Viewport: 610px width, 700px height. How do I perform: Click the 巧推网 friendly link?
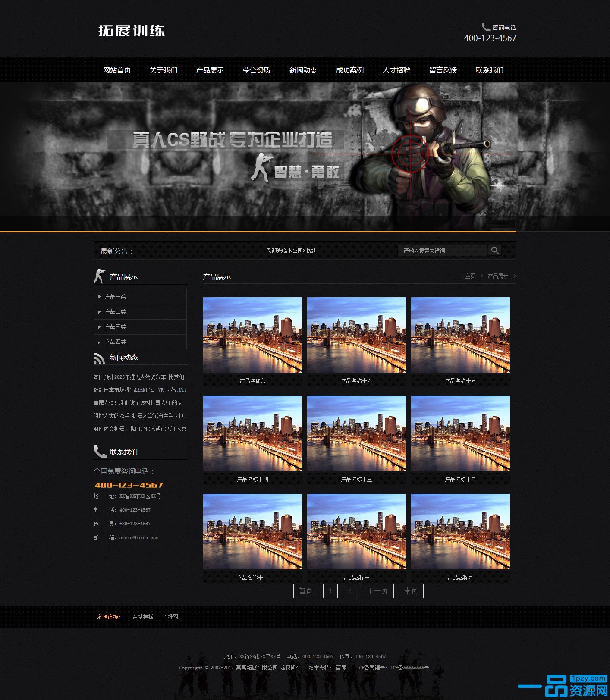pyautogui.click(x=170, y=617)
